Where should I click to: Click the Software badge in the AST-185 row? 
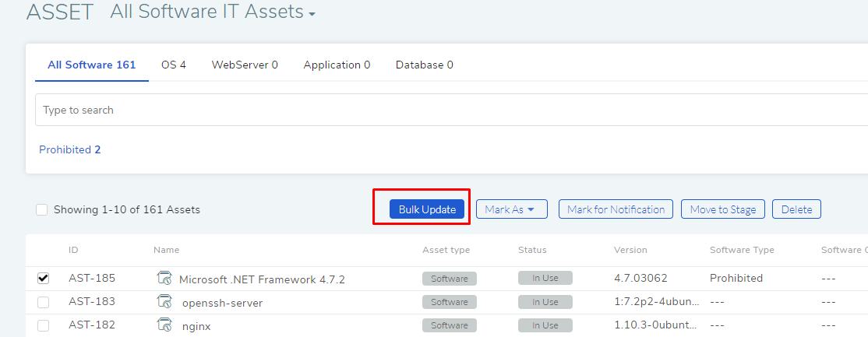point(449,279)
